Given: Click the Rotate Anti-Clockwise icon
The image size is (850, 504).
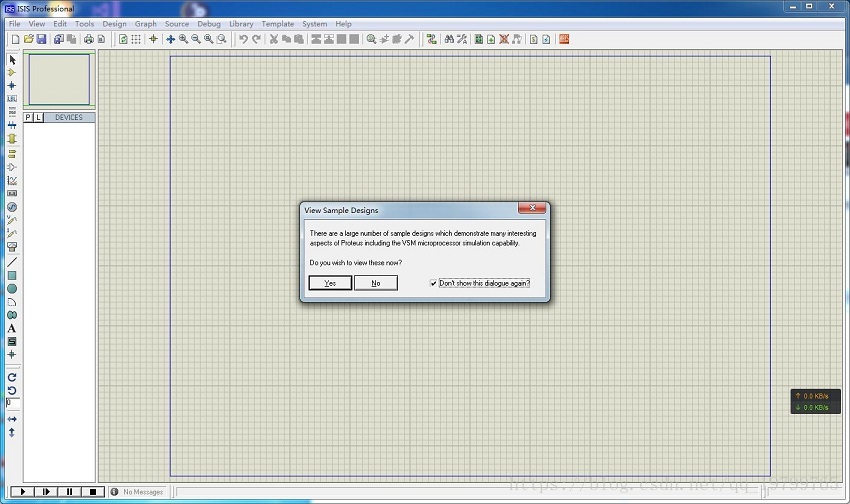Looking at the screenshot, I should tap(12, 390).
